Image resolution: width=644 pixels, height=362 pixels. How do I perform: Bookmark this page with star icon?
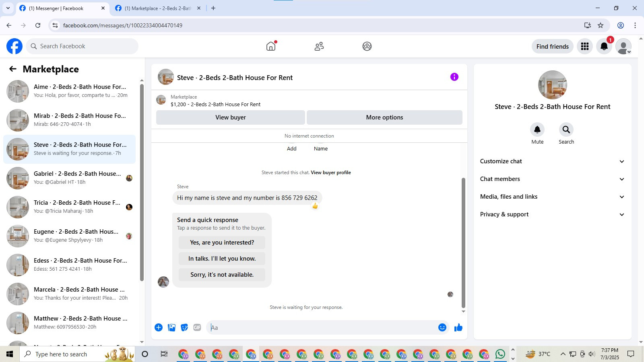(x=601, y=25)
